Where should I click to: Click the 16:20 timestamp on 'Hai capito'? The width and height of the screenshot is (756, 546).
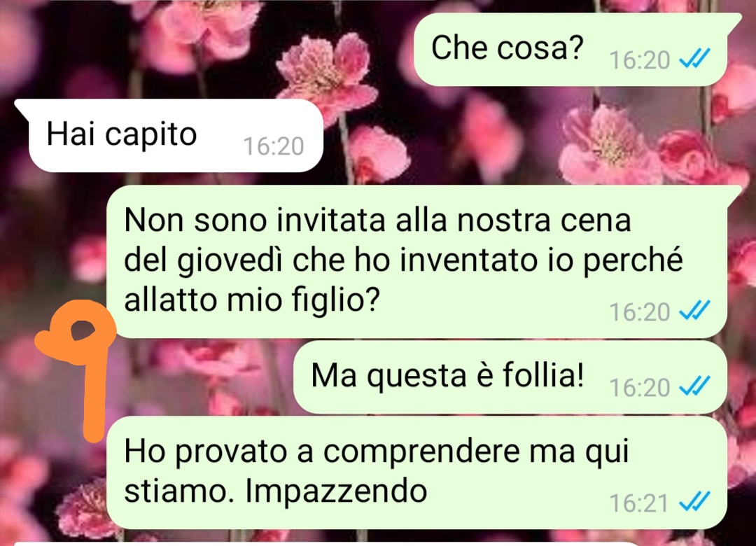tap(274, 146)
